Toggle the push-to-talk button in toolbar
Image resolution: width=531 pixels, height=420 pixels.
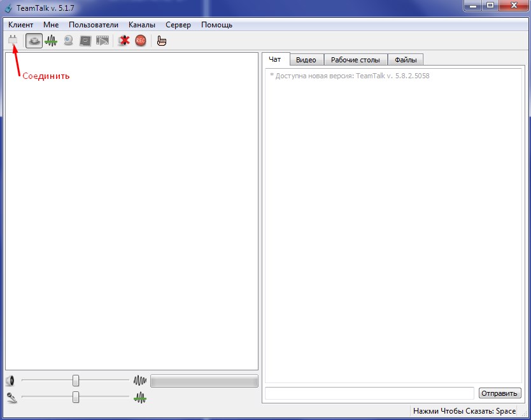(34, 41)
